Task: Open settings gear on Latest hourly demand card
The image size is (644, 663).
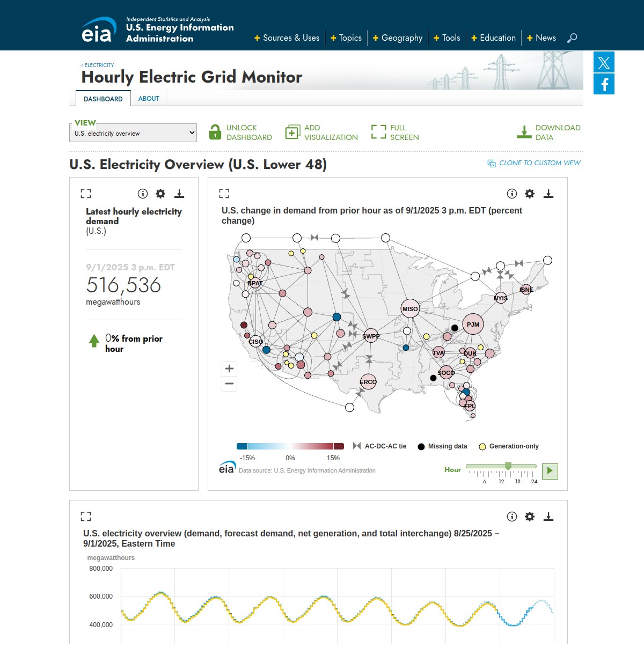Action: 160,194
